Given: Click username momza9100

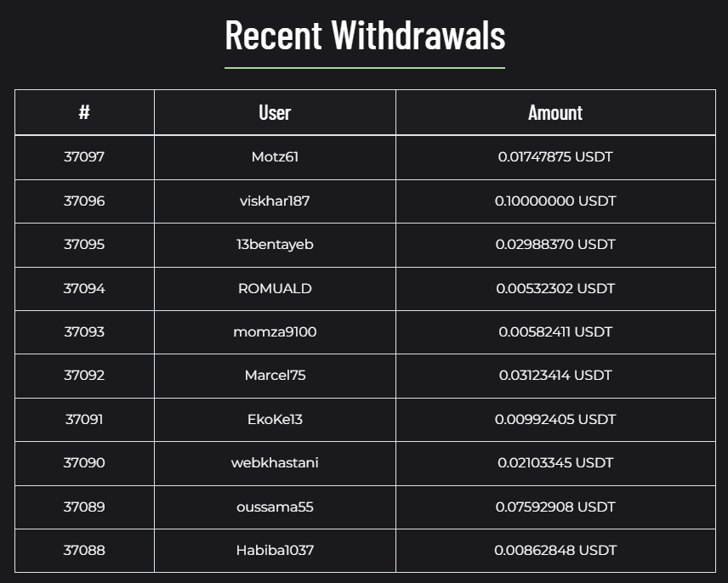Looking at the screenshot, I should (x=275, y=332).
